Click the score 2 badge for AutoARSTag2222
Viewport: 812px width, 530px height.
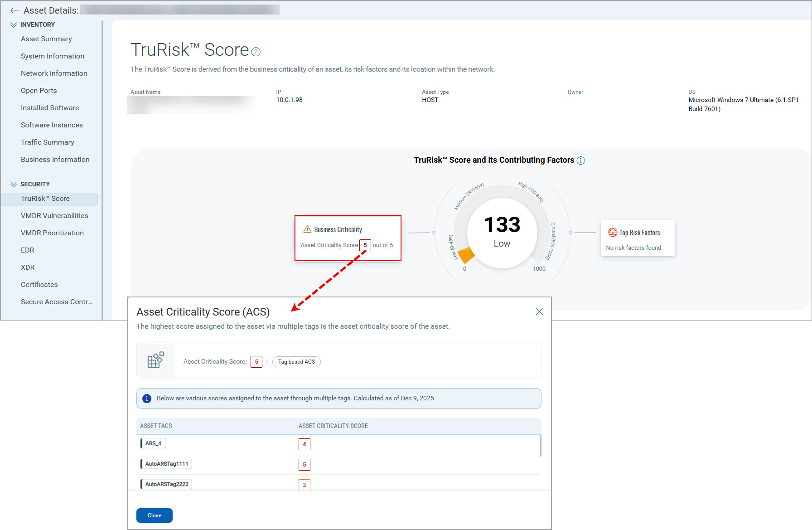304,485
